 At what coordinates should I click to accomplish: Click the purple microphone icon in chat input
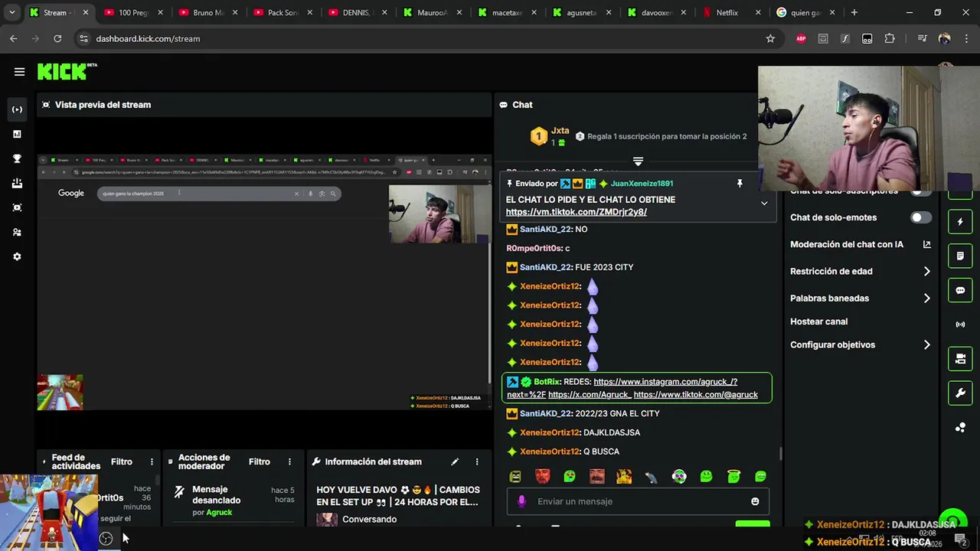521,501
